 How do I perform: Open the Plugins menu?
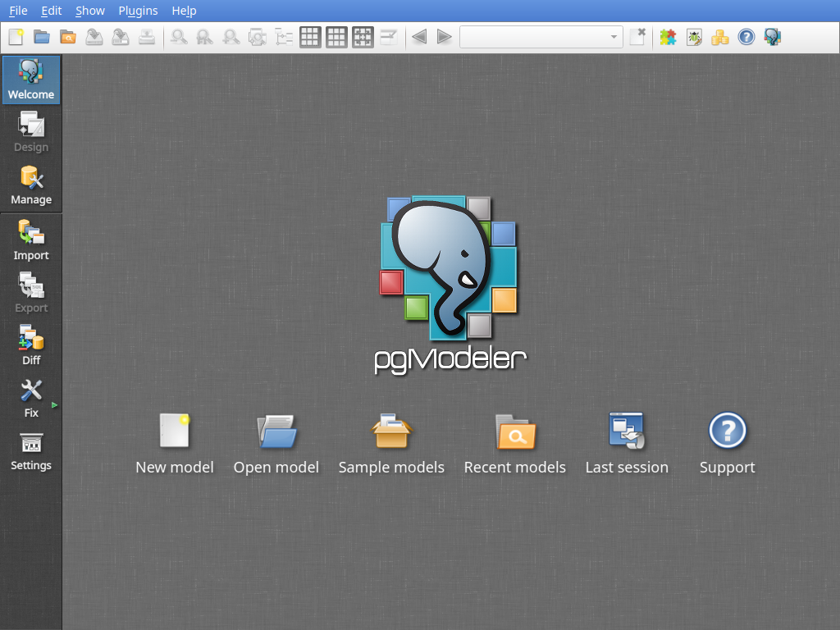tap(138, 11)
